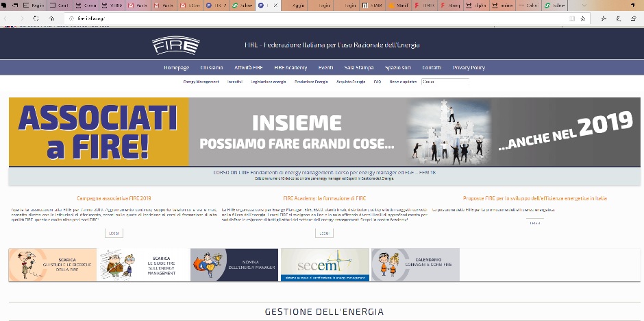Open the CORSO ON LINE Fondamenti headline link
Viewport: 644px width, 321px height.
[x=325, y=173]
